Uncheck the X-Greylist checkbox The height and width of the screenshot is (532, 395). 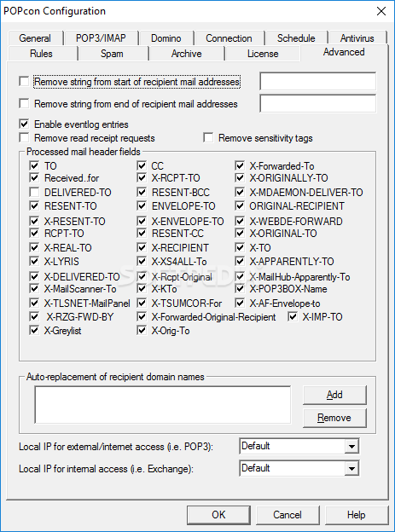pyautogui.click(x=34, y=331)
